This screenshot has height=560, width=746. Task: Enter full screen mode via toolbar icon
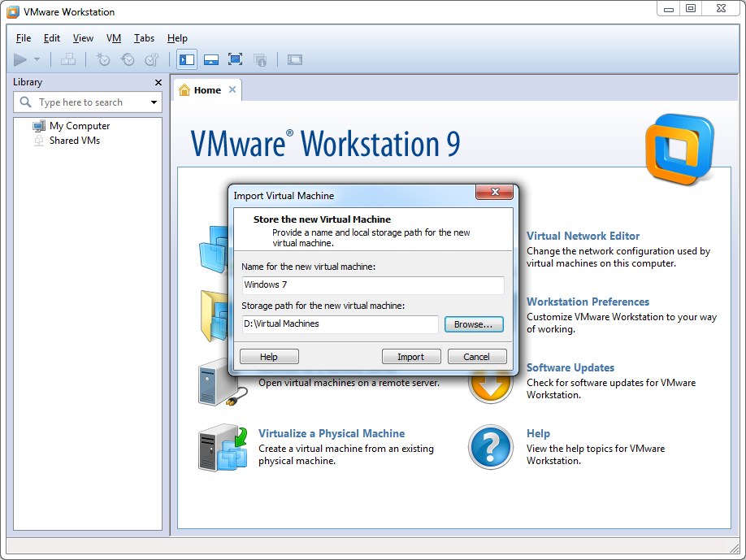pos(235,59)
